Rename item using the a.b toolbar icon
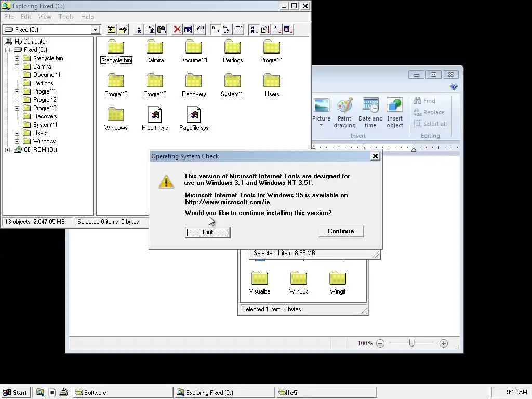532x399 pixels. [188, 30]
